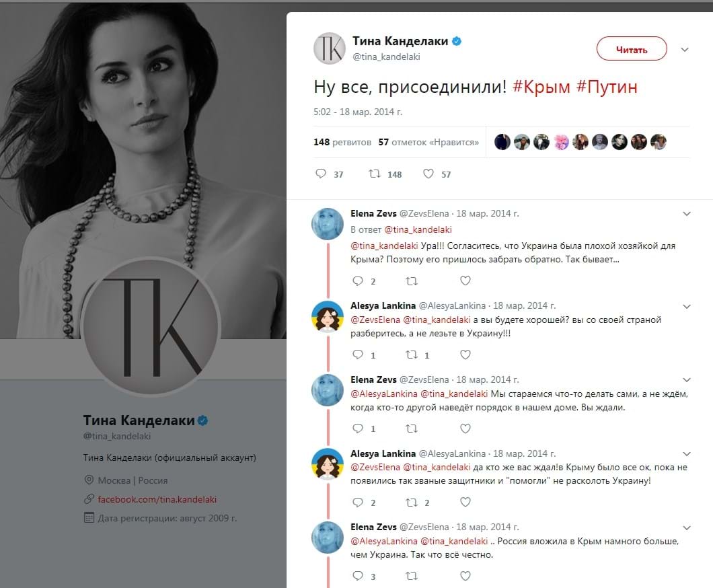This screenshot has height=588, width=713.
Task: Open the #Путин hashtag link
Action: click(607, 87)
